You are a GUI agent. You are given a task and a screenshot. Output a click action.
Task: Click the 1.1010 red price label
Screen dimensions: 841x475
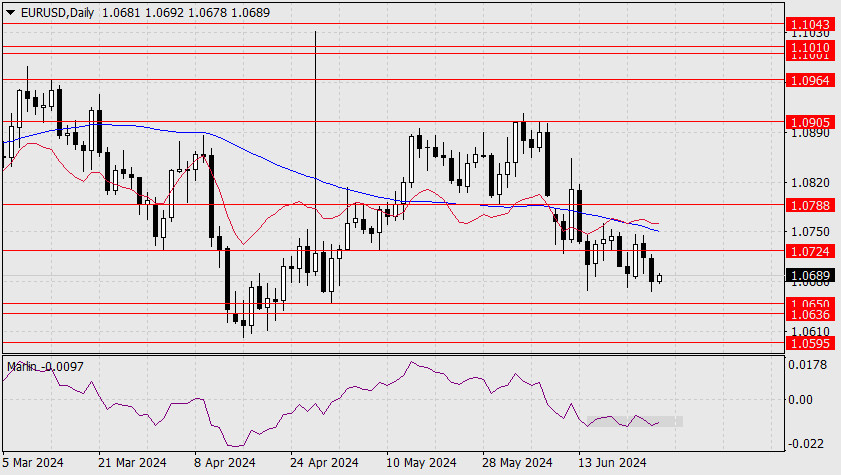click(810, 47)
